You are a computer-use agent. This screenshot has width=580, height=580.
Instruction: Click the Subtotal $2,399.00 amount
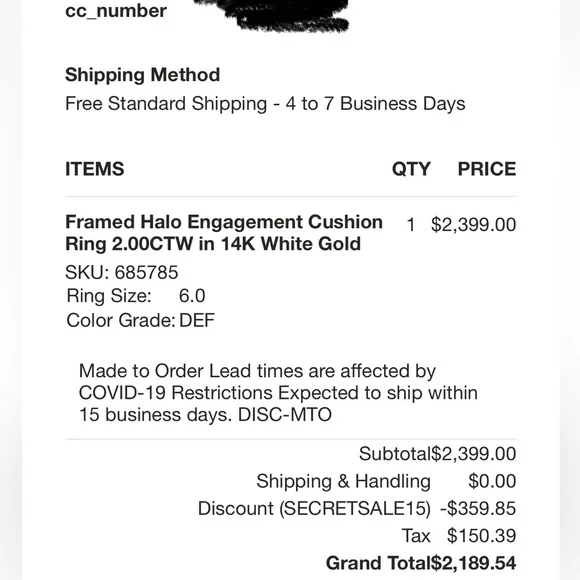[473, 454]
